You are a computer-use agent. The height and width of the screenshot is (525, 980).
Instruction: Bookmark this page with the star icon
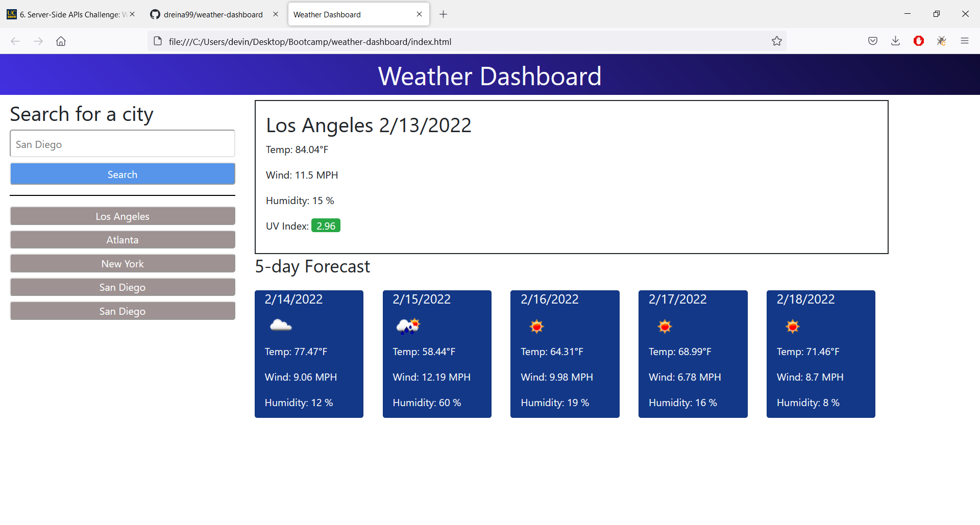777,41
